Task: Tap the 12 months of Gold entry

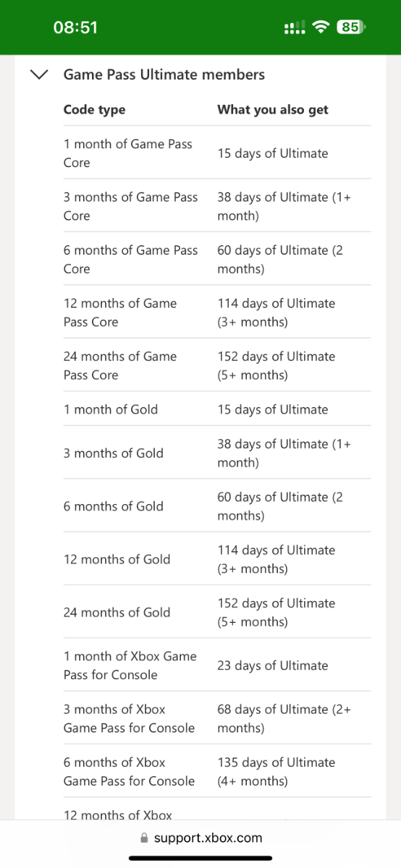Action: click(x=117, y=559)
